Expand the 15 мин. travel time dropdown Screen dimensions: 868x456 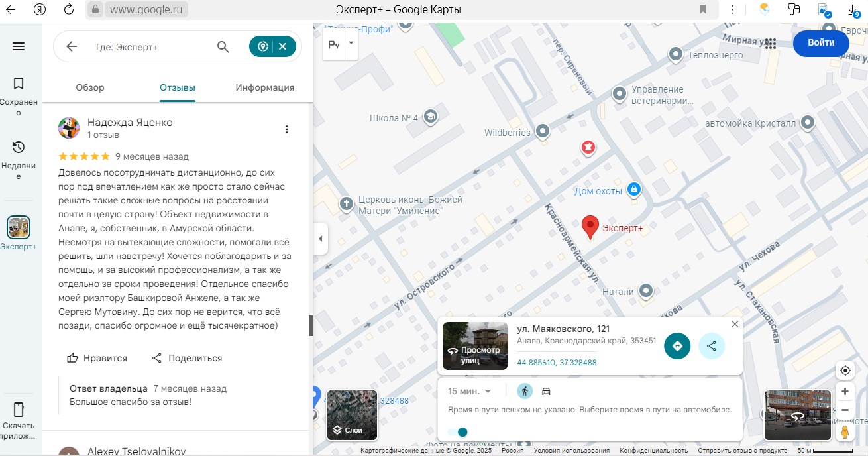pos(470,391)
